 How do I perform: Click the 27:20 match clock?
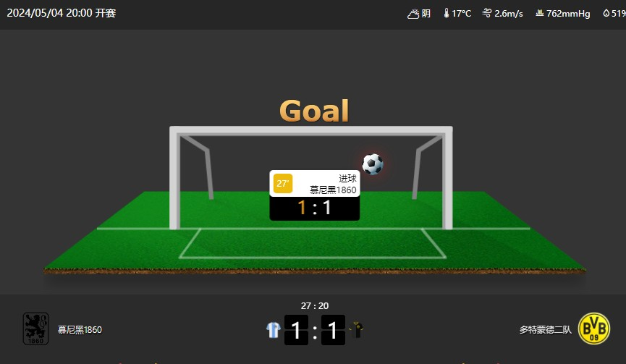315,305
